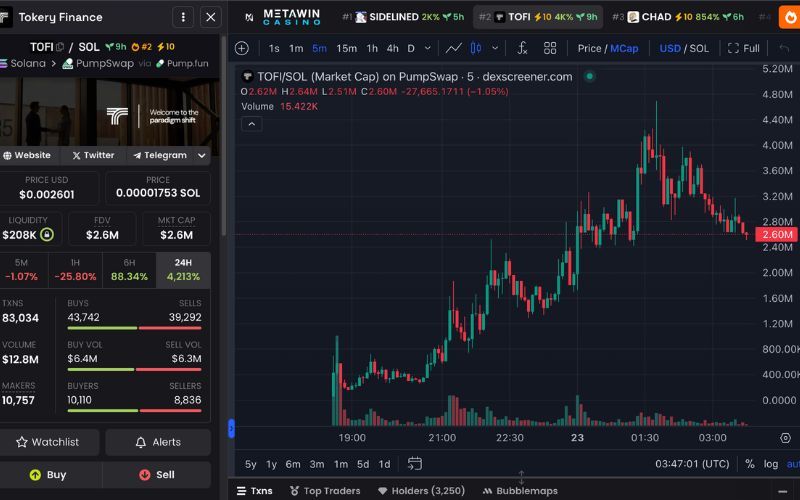Click the blue side panel collapse handle
800x500 pixels.
pos(231,429)
